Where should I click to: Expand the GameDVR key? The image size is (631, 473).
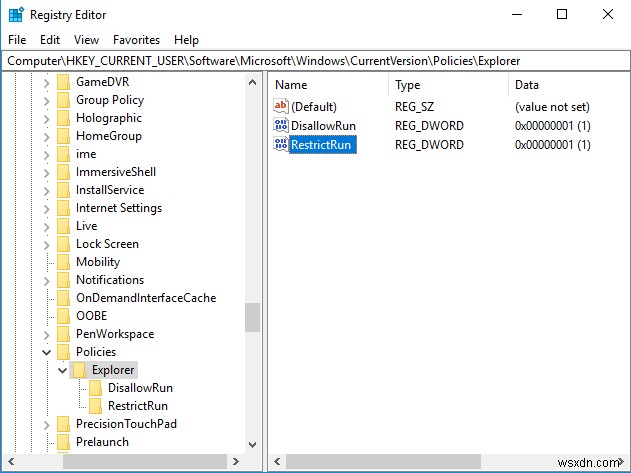47,83
